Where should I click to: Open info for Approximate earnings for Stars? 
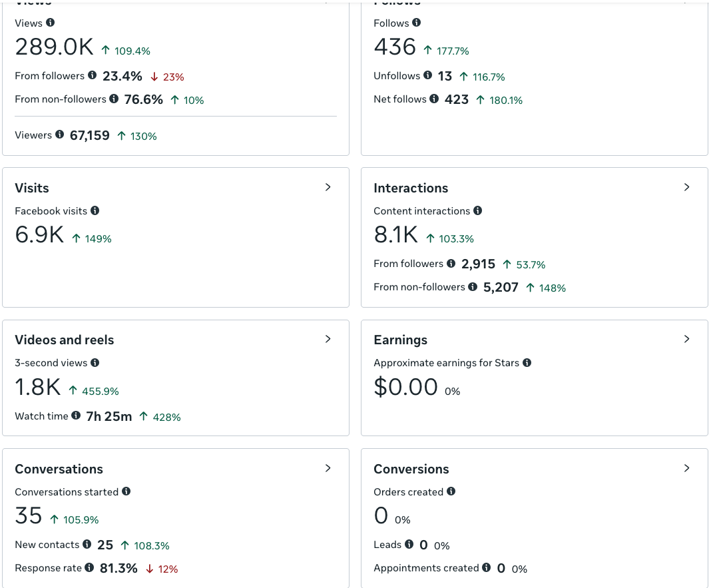click(527, 362)
